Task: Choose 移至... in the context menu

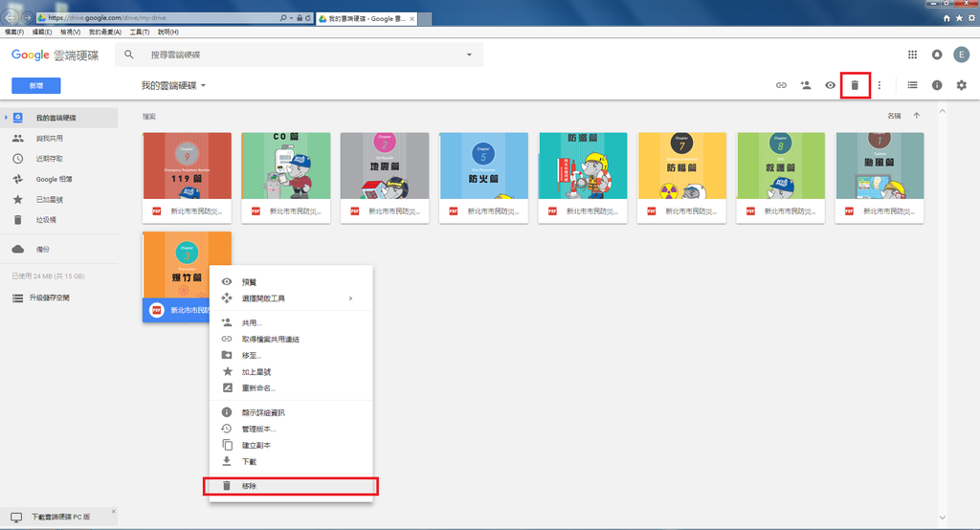Action: (291, 355)
